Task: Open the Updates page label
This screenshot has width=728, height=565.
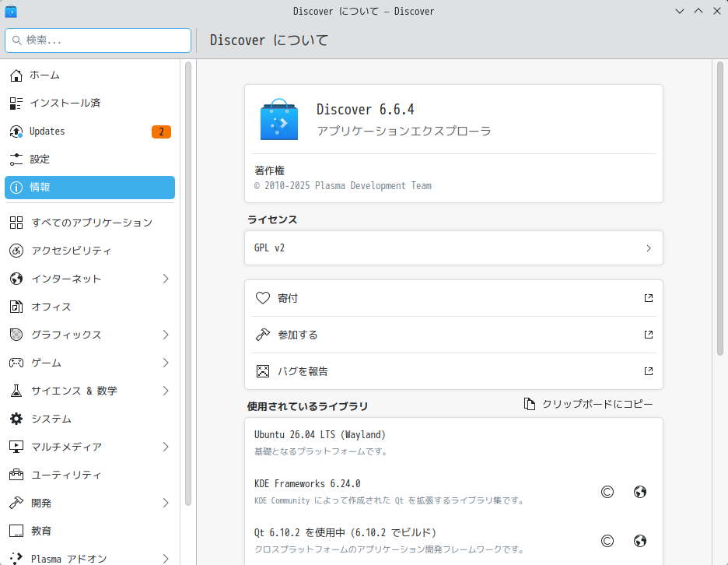Action: pyautogui.click(x=47, y=132)
